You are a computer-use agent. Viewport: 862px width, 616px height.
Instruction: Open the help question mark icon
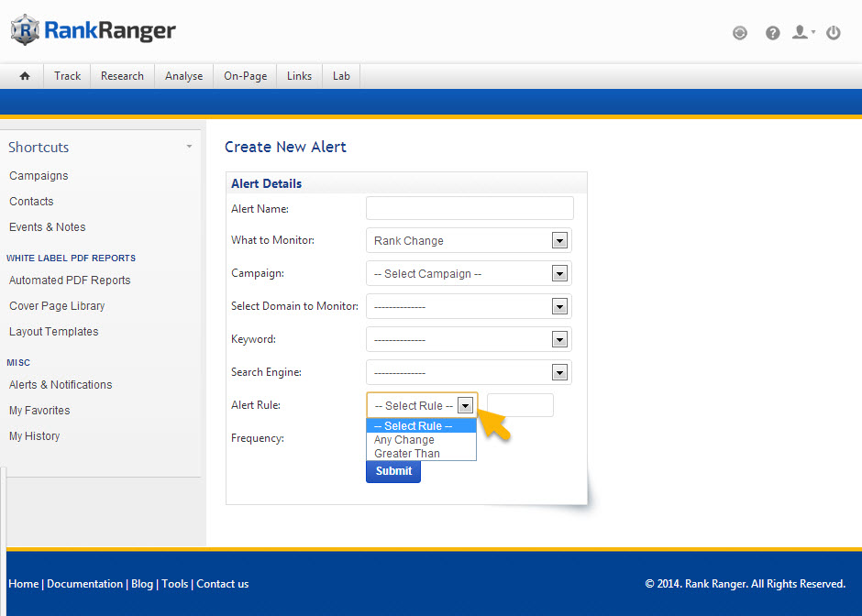[773, 33]
